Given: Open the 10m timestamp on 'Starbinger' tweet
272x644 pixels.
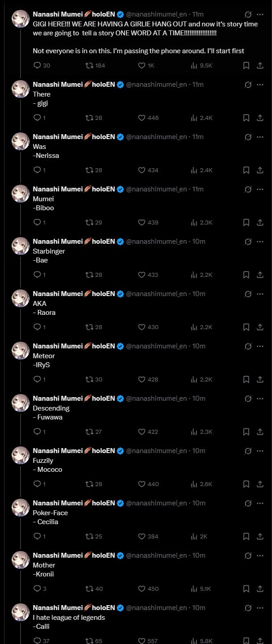Looking at the screenshot, I should 199,241.
